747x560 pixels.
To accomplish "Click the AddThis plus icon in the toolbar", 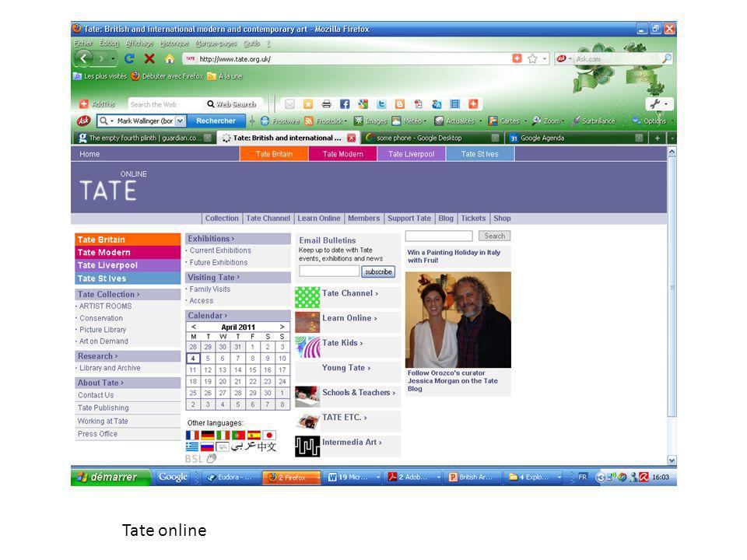I will click(84, 103).
